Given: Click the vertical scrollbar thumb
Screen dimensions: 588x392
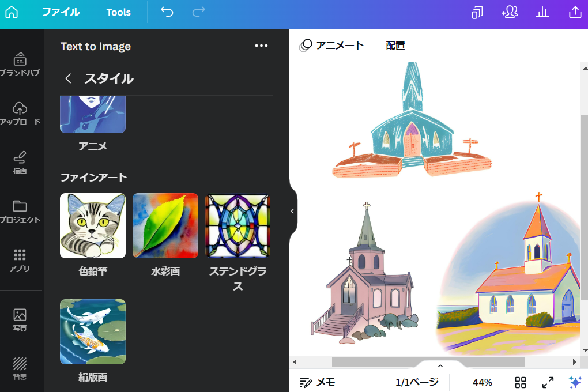Looking at the screenshot, I should [x=585, y=207].
